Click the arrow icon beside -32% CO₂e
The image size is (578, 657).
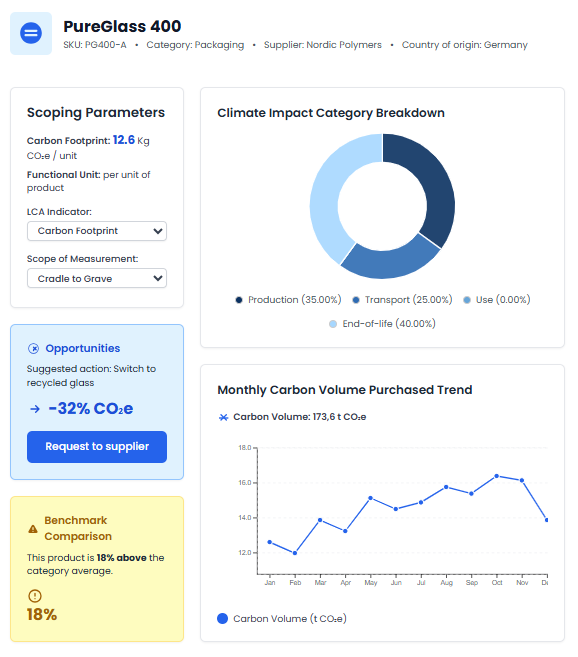pos(35,409)
